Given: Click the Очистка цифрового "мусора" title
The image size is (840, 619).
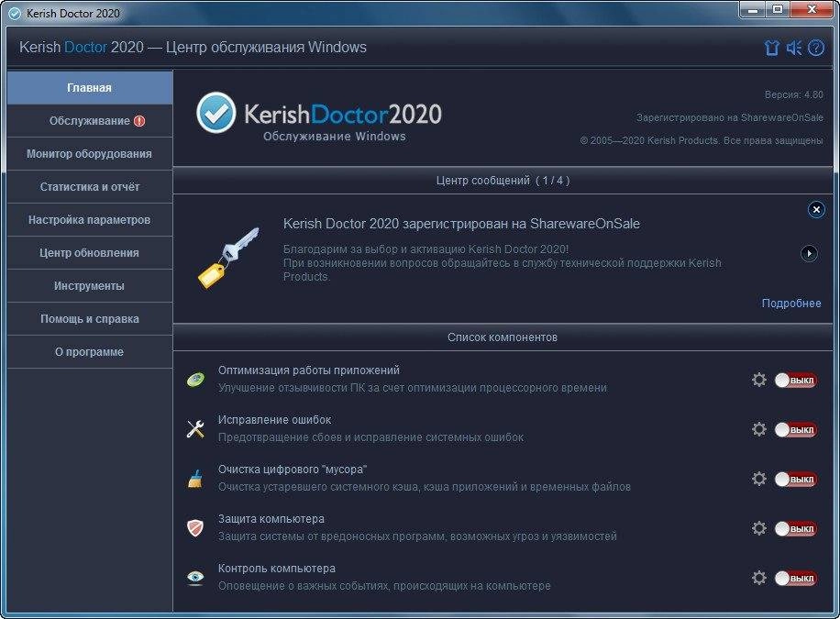Looking at the screenshot, I should tap(292, 470).
